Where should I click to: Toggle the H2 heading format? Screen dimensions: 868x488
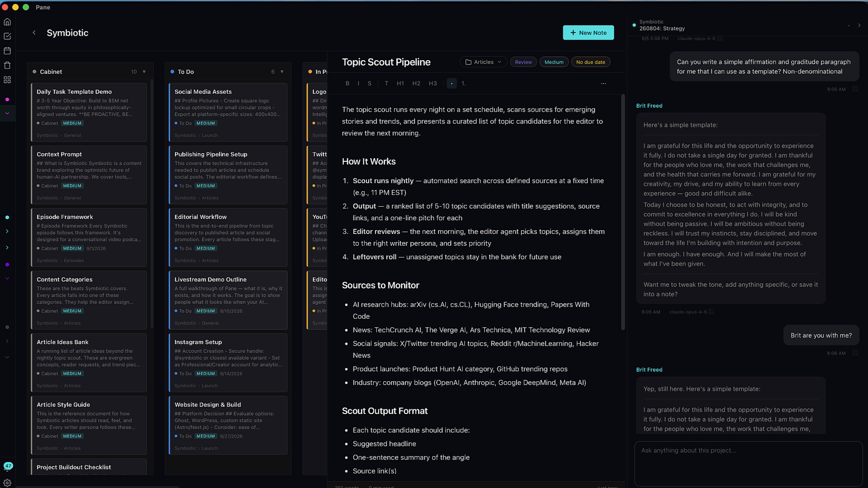pos(416,83)
